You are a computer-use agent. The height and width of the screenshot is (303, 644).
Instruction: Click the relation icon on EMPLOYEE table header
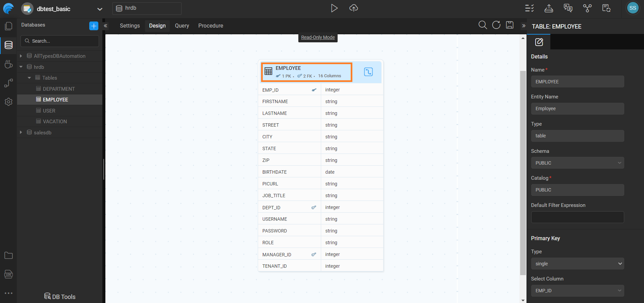[x=368, y=72]
